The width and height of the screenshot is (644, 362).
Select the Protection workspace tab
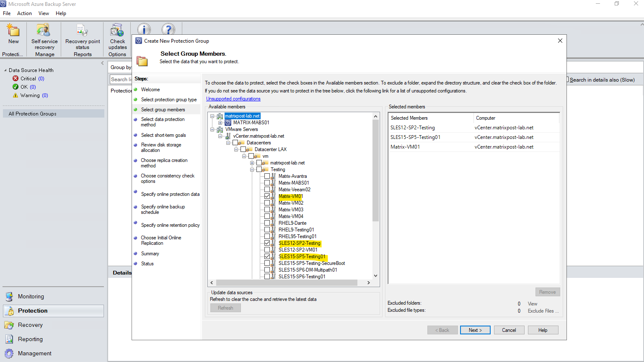pyautogui.click(x=54, y=311)
